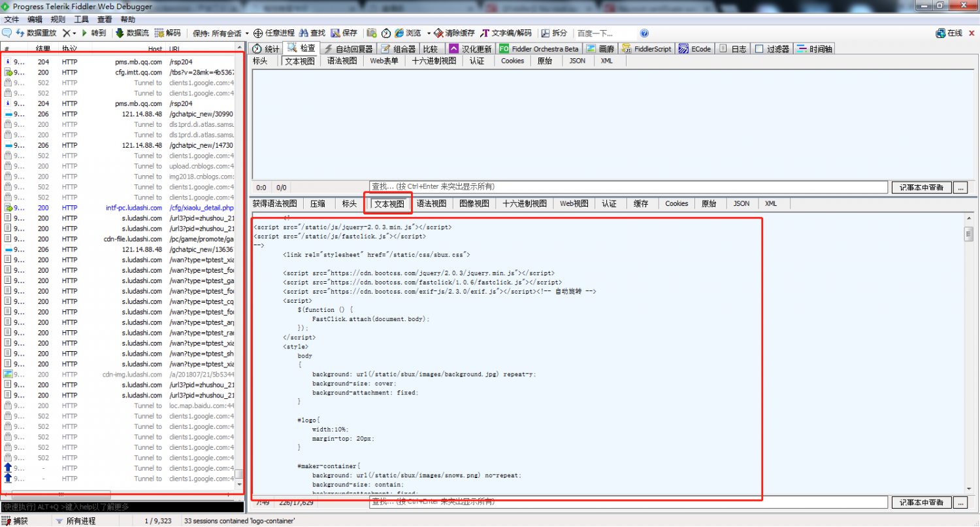Open the 编辑 menu
The height and width of the screenshot is (527, 980).
(35, 20)
